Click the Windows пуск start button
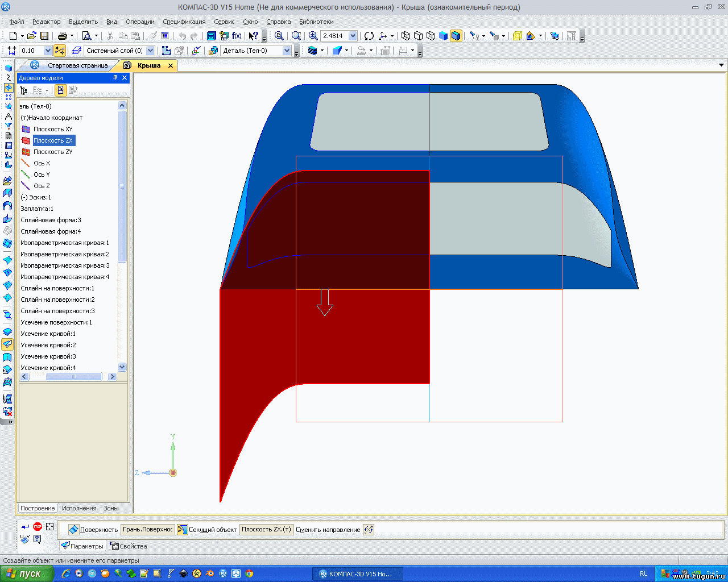This screenshot has height=582, width=728. [x=27, y=573]
